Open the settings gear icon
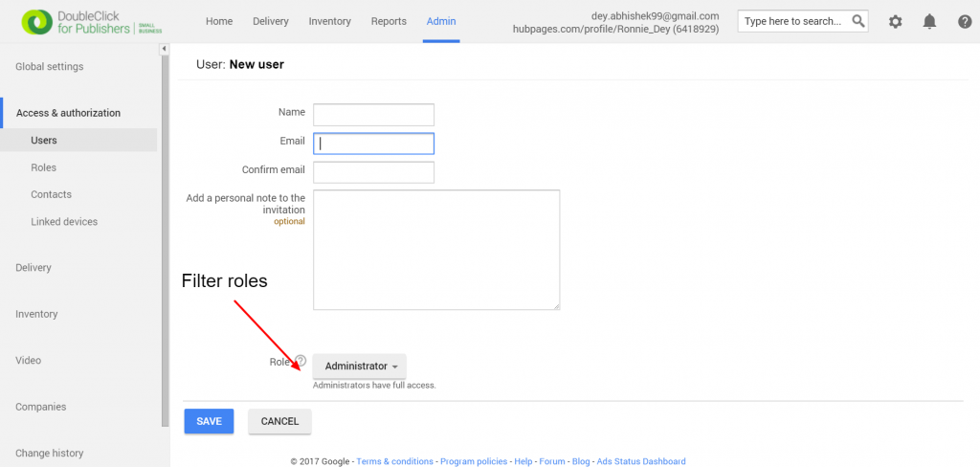 pyautogui.click(x=895, y=22)
